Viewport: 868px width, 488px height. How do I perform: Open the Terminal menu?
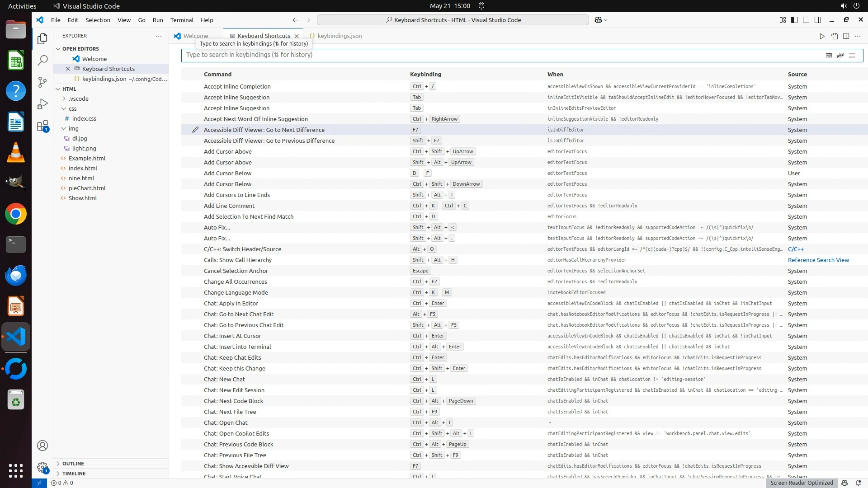click(181, 20)
